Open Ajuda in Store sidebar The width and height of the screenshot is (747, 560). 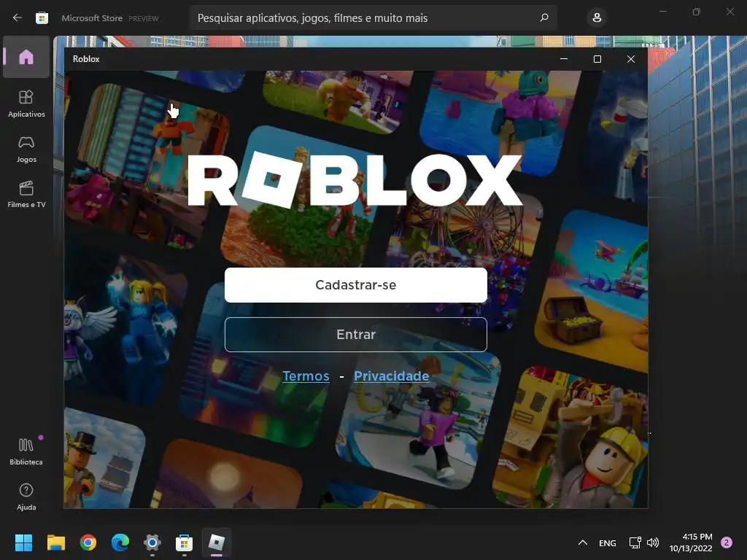[26, 497]
